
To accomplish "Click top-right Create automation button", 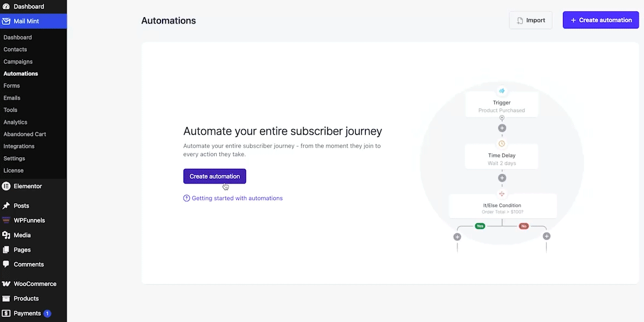I will [601, 20].
